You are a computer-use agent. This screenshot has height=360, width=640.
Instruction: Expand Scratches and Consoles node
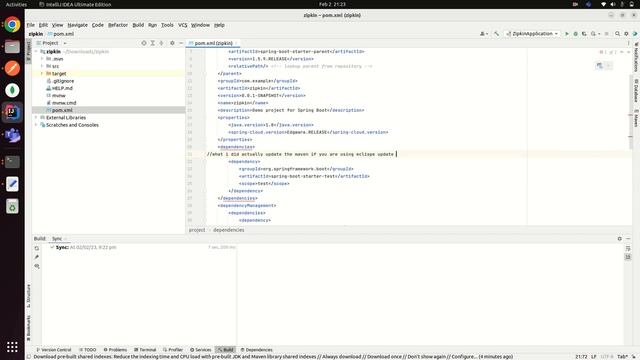[36, 125]
